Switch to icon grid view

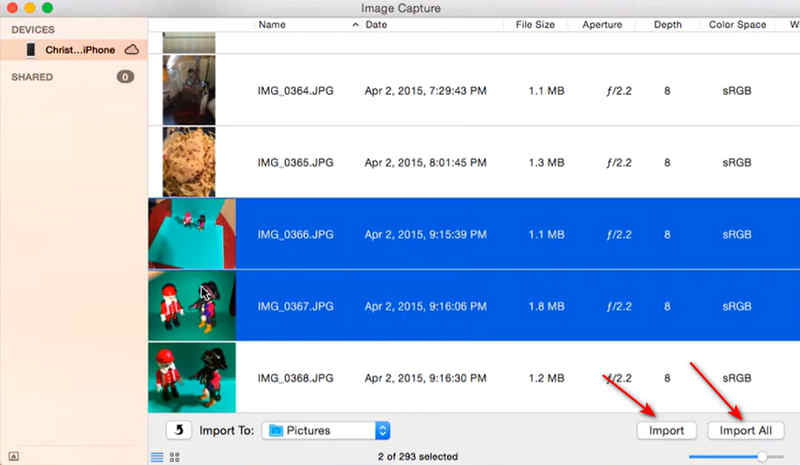174,457
